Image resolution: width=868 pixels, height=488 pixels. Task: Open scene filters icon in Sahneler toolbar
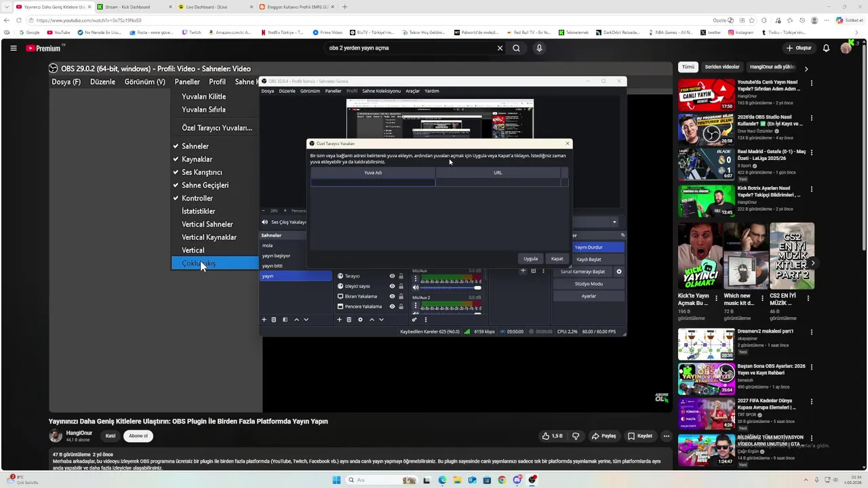point(285,319)
